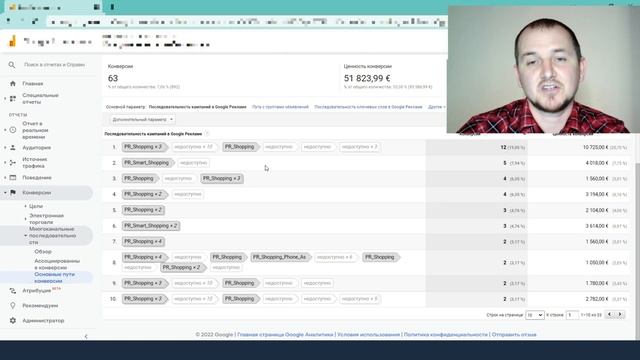The image size is (640, 360).
Task: Switch to Путь с группами объявлений
Action: [280, 107]
